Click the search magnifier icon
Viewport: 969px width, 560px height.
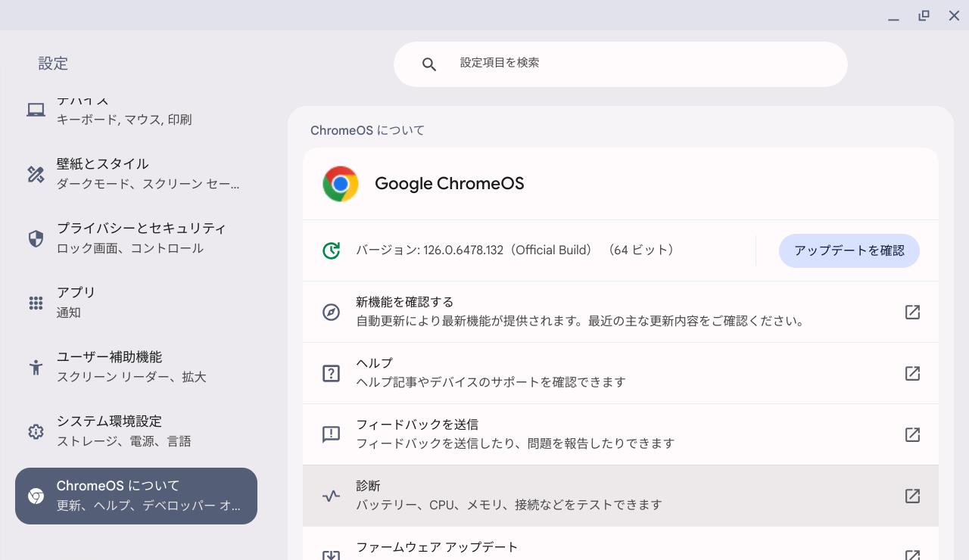(x=429, y=64)
